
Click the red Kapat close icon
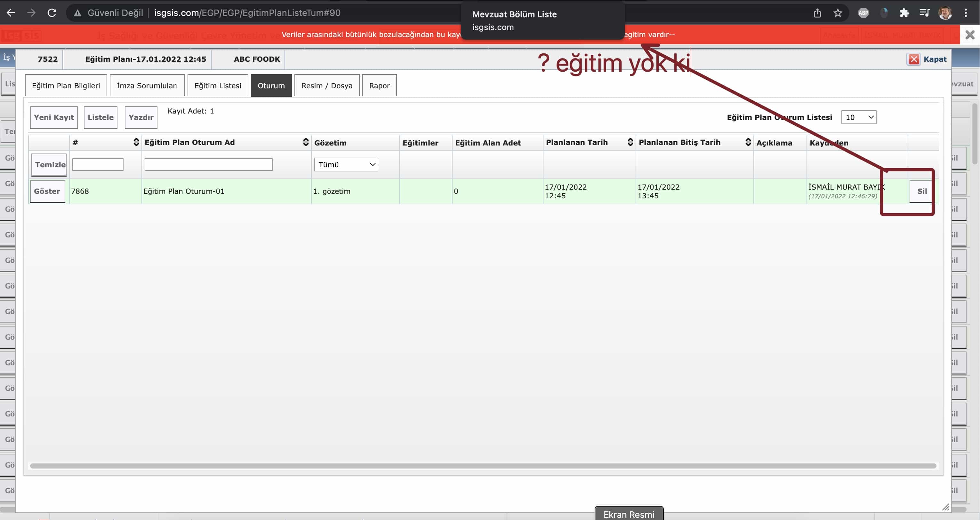[x=914, y=59]
